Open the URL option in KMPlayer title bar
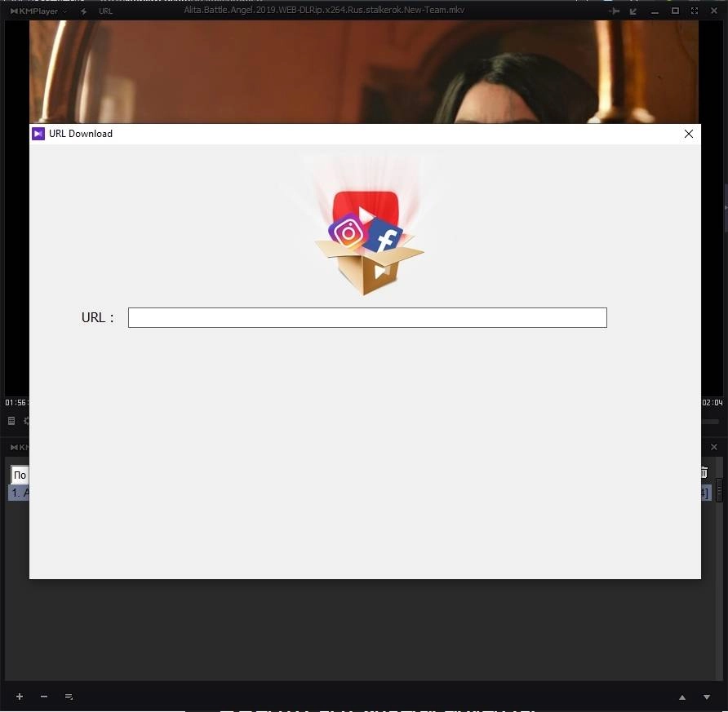Viewport: 728px width, 712px height. pyautogui.click(x=105, y=11)
